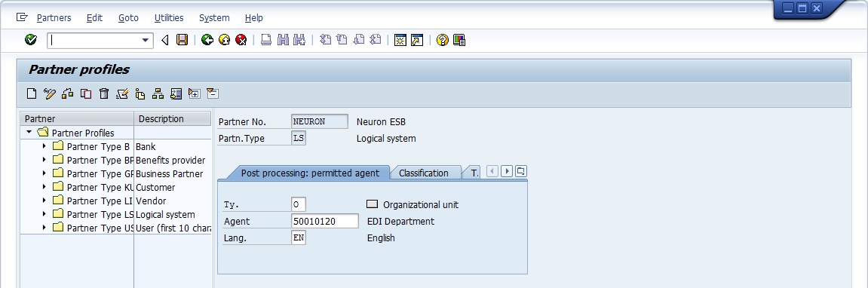This screenshot has width=868, height=288.
Task: Click the document info icon before hierarchy icon
Action: click(140, 93)
